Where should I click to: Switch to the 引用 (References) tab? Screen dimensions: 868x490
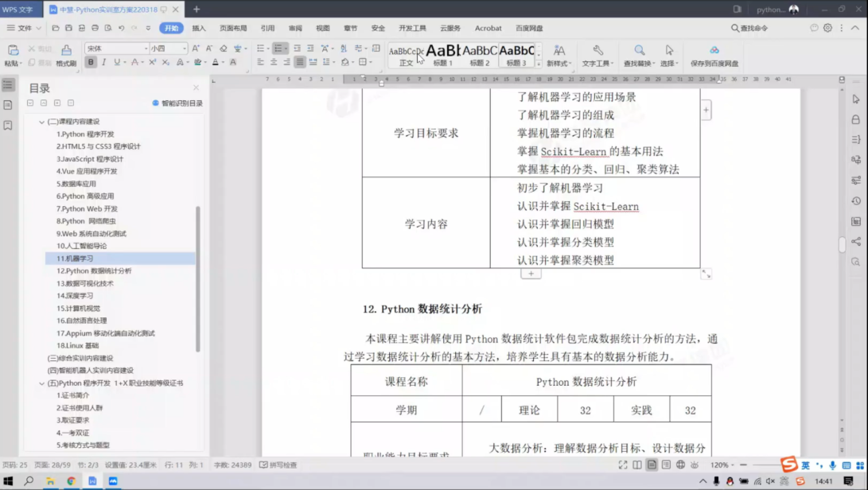[267, 28]
